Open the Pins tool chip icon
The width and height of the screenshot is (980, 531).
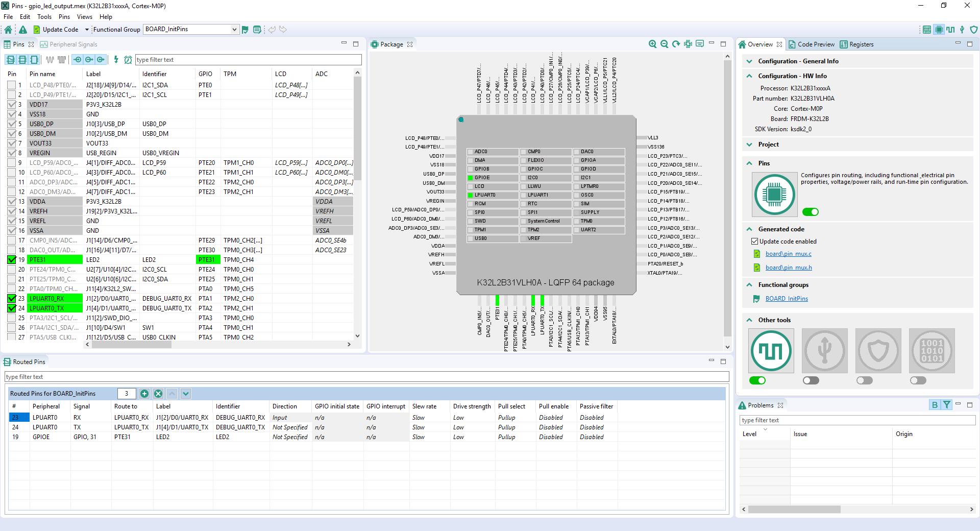(774, 195)
